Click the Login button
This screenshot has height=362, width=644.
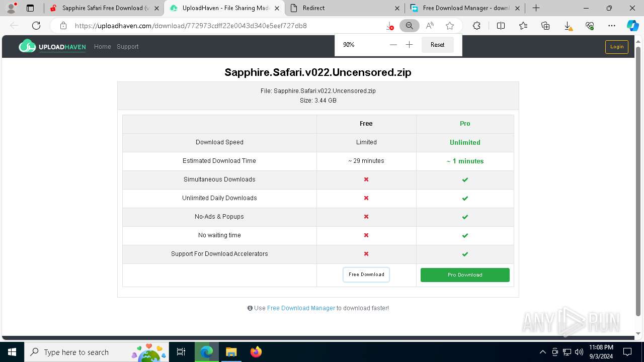(x=617, y=47)
